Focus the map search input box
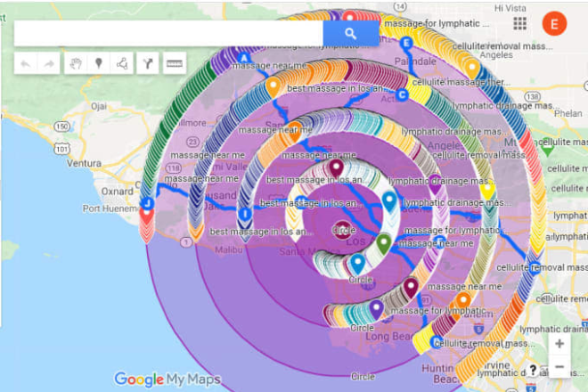 (x=168, y=33)
